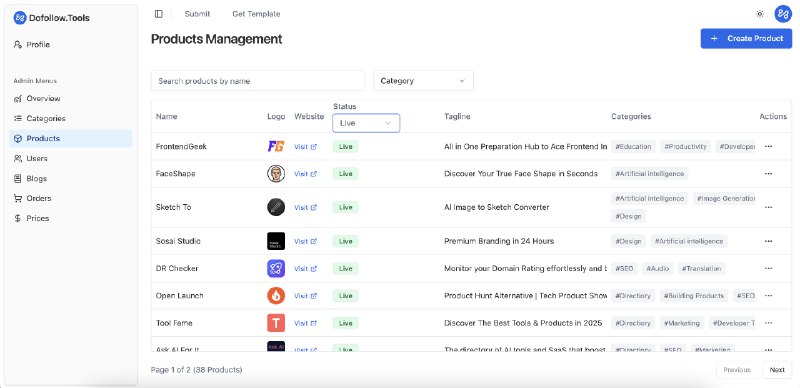The image size is (800, 388).
Task: Click the Create Product button
Action: 746,38
